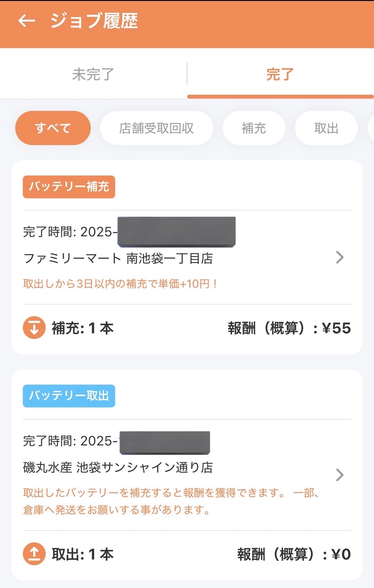Select the すべて filter chip
Viewport: 374px width, 588px height.
coord(53,128)
